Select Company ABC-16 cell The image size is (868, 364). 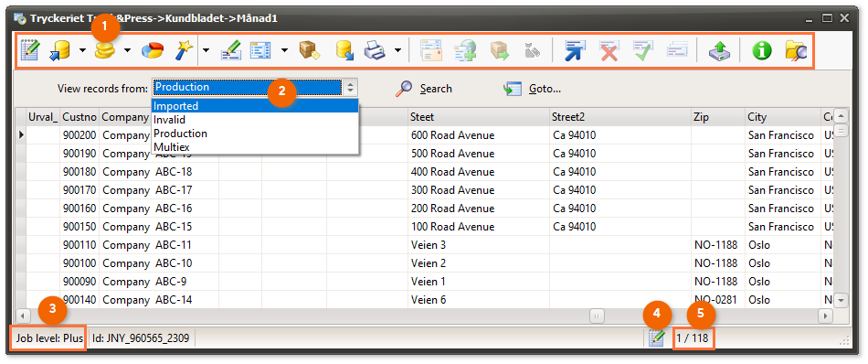pos(159,209)
